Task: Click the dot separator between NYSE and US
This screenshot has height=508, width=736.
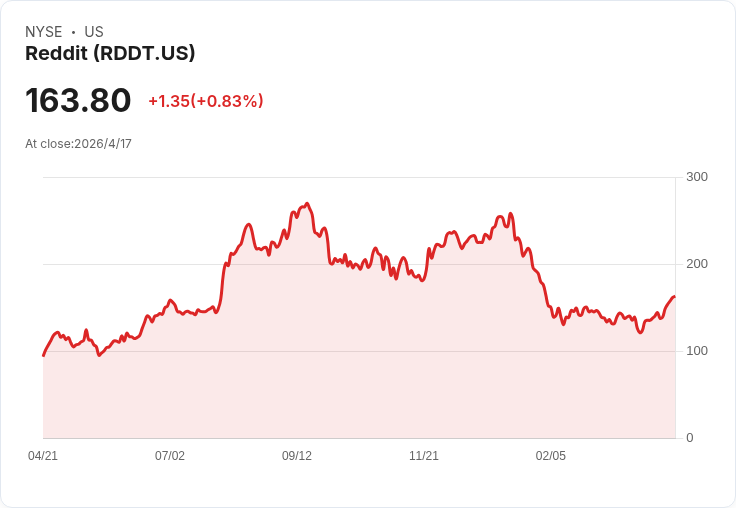Action: click(74, 32)
